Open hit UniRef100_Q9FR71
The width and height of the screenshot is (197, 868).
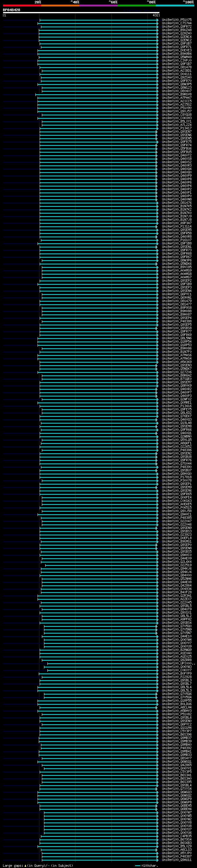point(177,47)
